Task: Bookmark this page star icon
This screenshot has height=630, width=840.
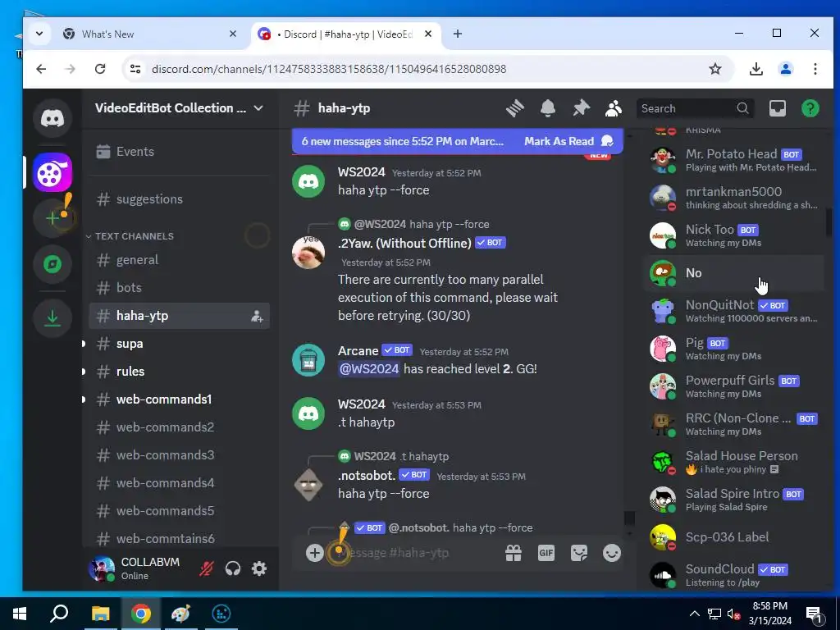Action: tap(715, 69)
